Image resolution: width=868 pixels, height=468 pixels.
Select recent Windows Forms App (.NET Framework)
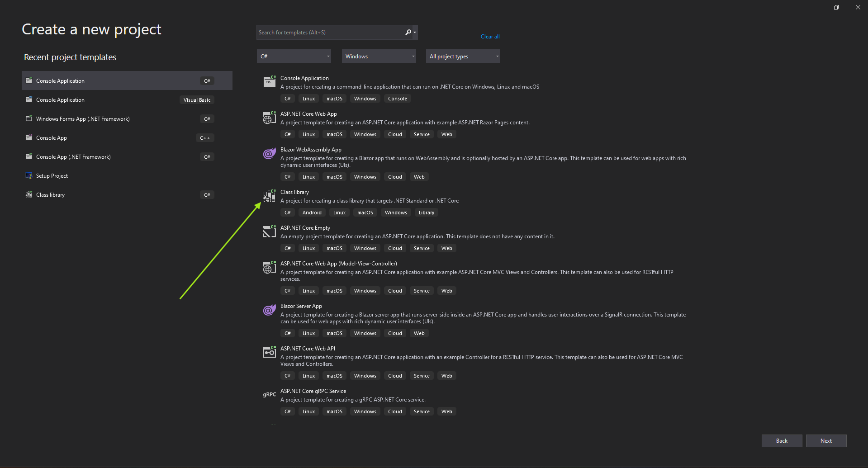(127, 118)
